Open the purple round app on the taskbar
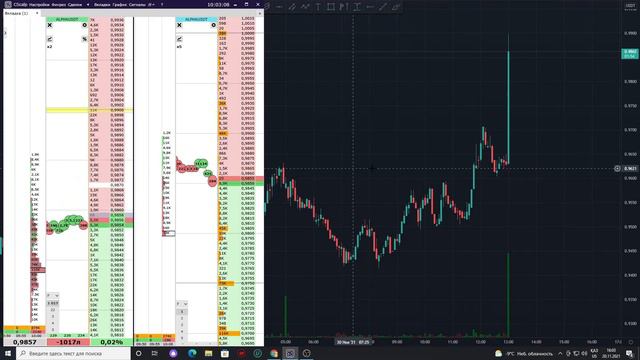The width and height of the screenshot is (640, 360). [173, 353]
